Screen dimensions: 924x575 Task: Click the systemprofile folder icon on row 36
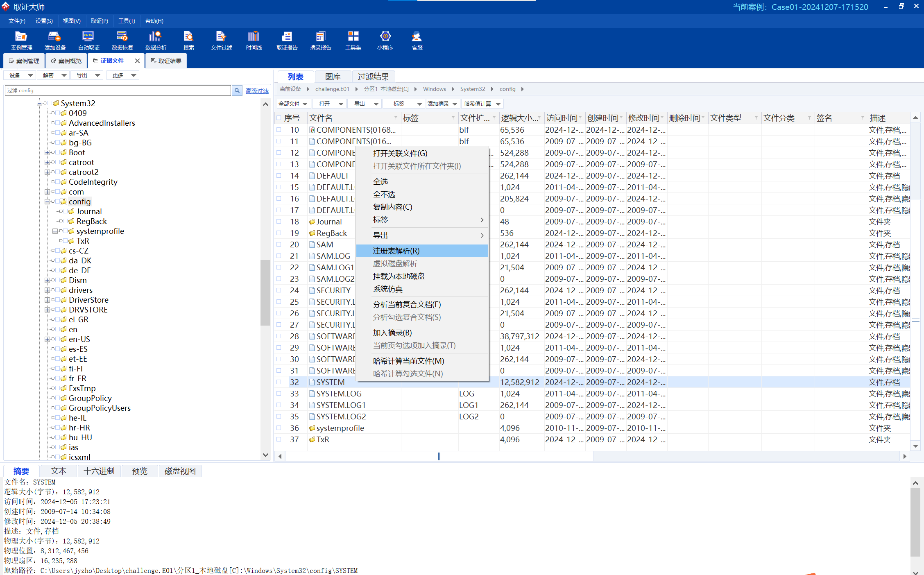[312, 428]
